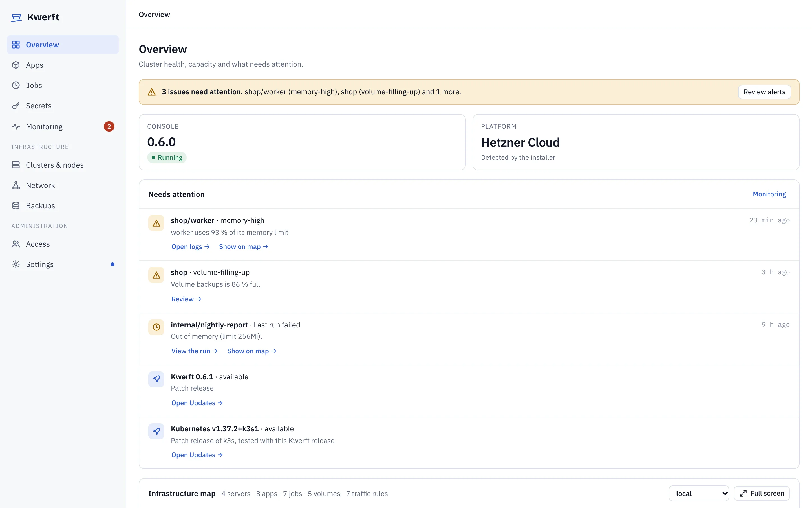Image resolution: width=812 pixels, height=508 pixels.
Task: Click the Jobs clock icon
Action: [16, 85]
